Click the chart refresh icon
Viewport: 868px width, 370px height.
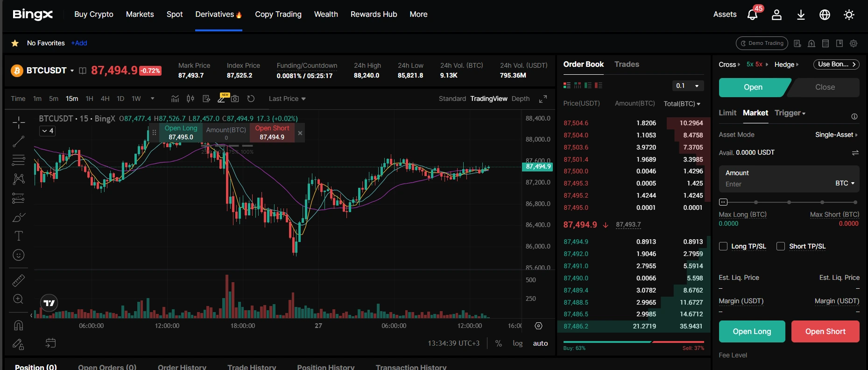coord(251,99)
